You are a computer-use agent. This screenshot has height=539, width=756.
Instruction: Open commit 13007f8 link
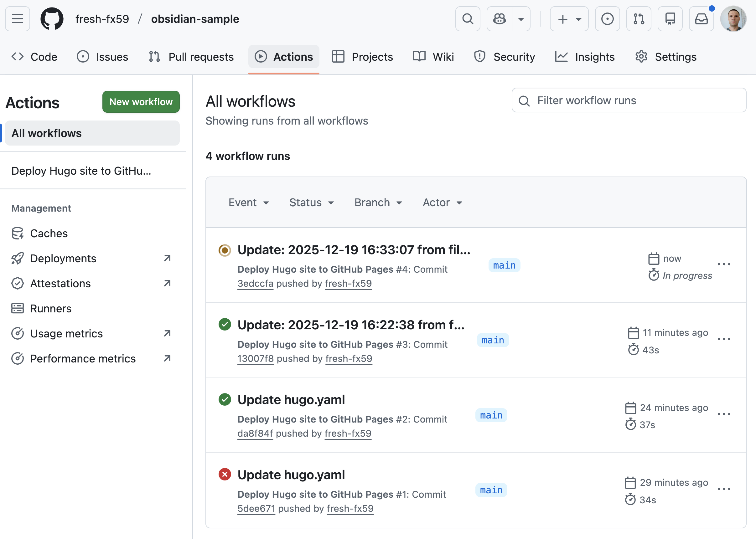255,358
